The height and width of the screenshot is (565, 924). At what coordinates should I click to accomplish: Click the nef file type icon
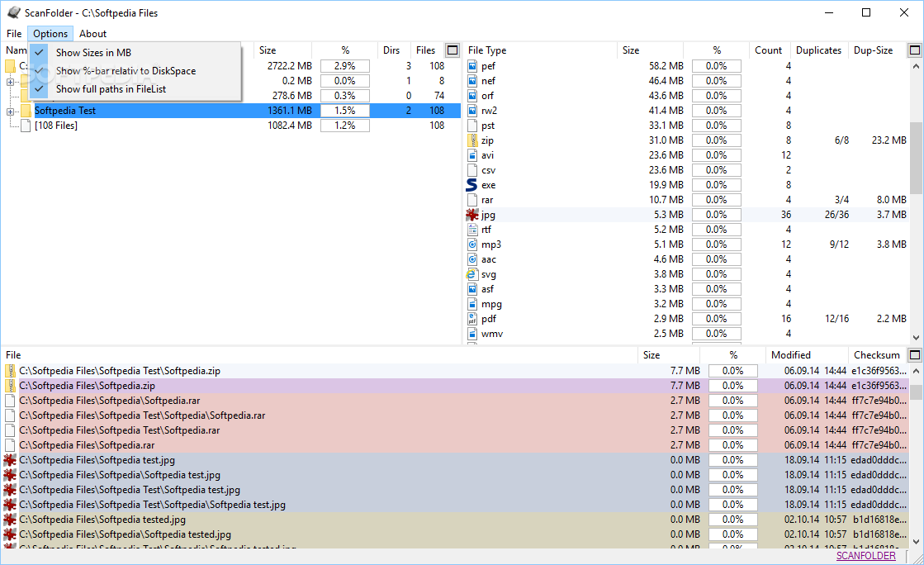pyautogui.click(x=472, y=81)
